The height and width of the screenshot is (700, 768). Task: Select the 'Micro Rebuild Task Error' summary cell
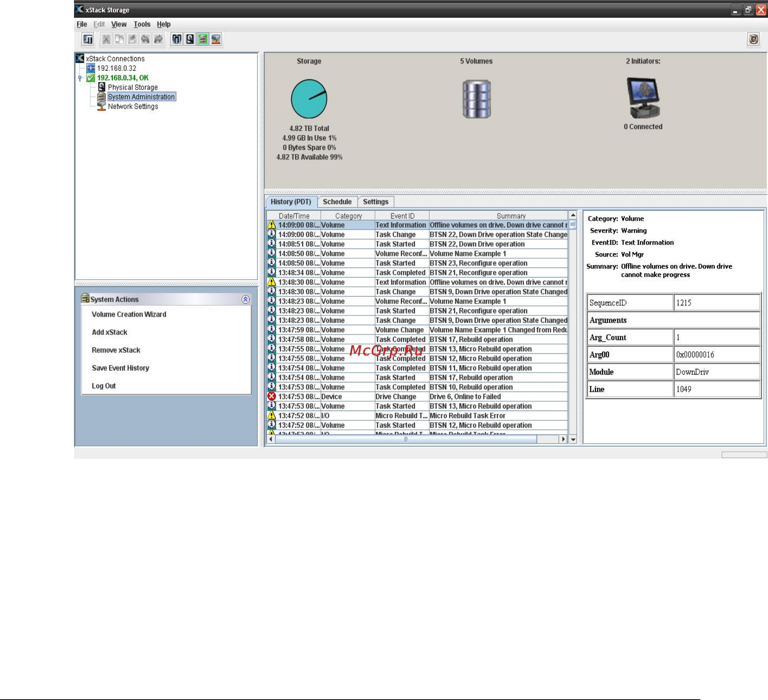(x=498, y=415)
